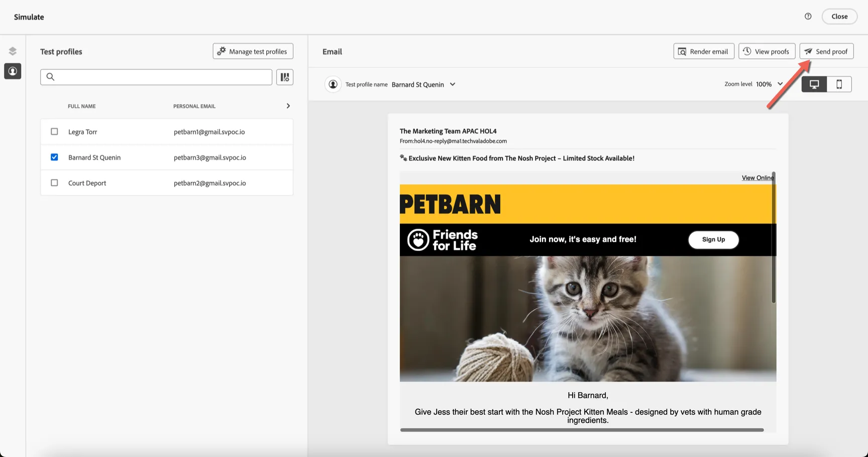Image resolution: width=868 pixels, height=457 pixels.
Task: Click the PERSONAL EMAIL column header
Action: 194,106
